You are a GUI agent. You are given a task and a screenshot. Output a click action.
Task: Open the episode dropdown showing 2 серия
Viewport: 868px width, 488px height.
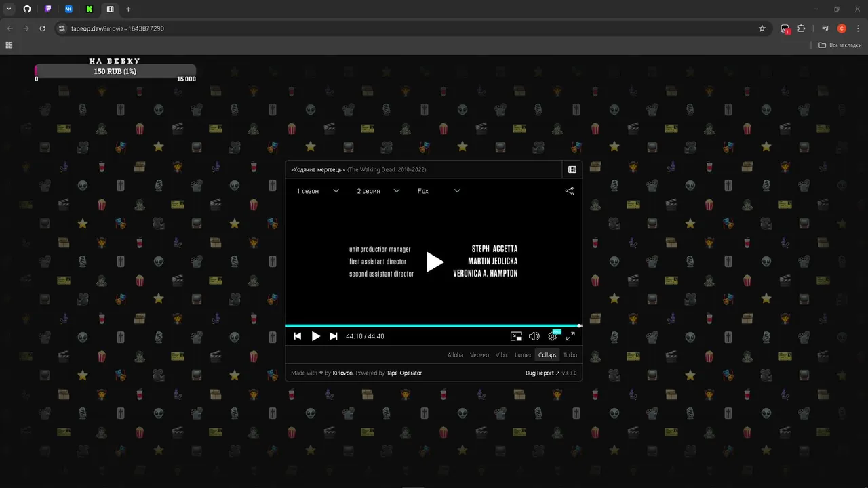(378, 191)
